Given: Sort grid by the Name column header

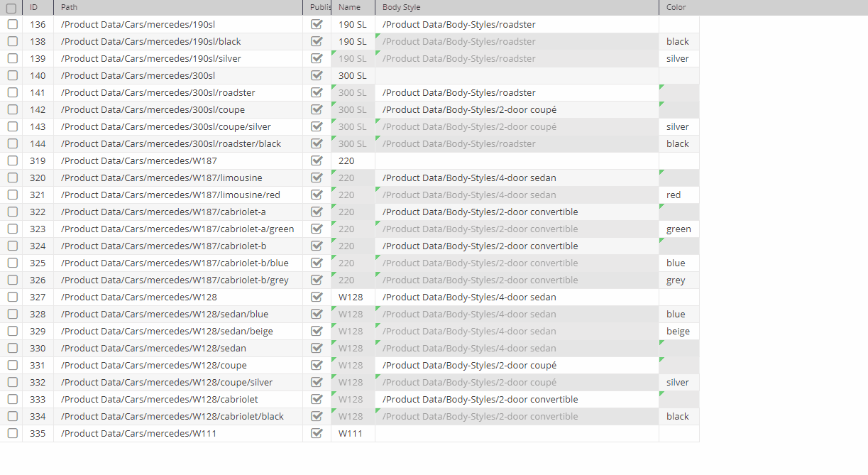Looking at the screenshot, I should pos(353,7).
